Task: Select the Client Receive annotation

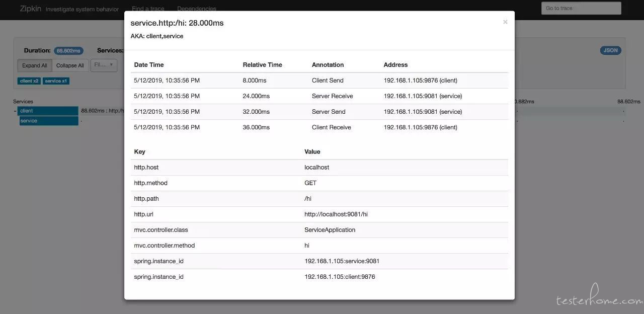Action: point(331,127)
